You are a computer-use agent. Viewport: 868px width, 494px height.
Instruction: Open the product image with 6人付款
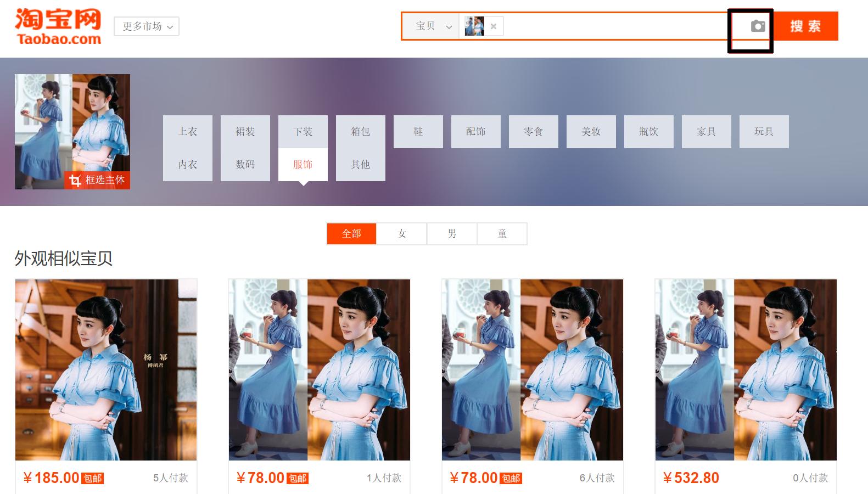(533, 370)
